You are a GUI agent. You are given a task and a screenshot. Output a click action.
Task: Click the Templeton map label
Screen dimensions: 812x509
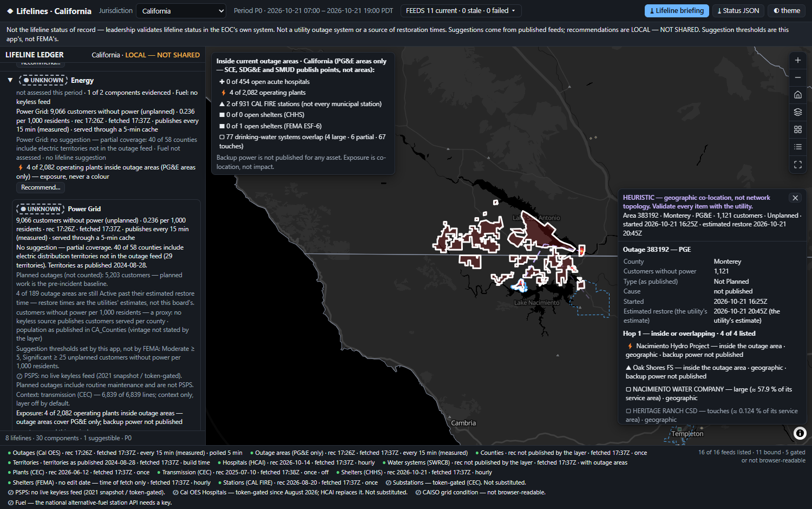(687, 434)
